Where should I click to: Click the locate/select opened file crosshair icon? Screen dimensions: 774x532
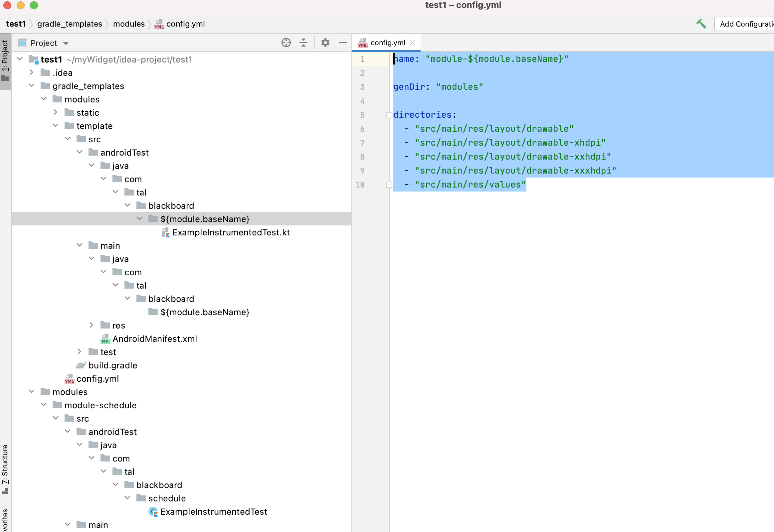[x=286, y=43]
